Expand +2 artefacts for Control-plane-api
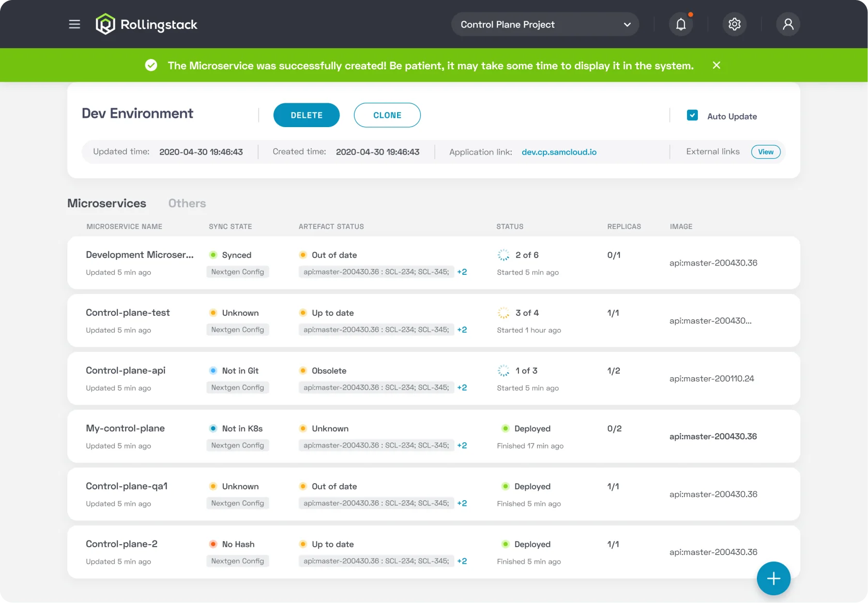Image resolution: width=868 pixels, height=603 pixels. tap(462, 388)
